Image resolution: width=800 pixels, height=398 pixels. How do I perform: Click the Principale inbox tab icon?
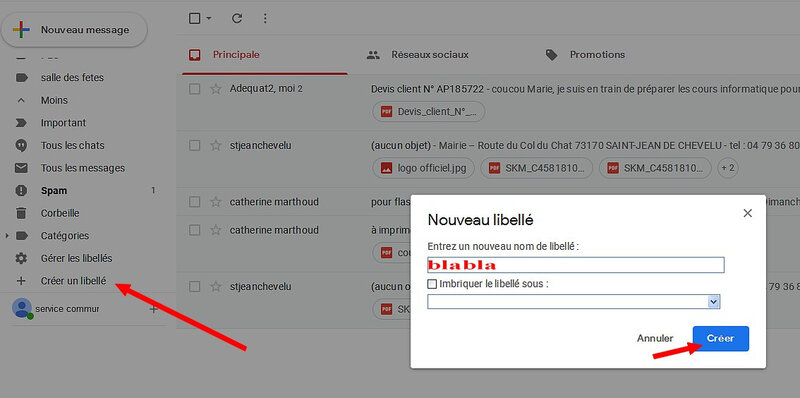[194, 55]
